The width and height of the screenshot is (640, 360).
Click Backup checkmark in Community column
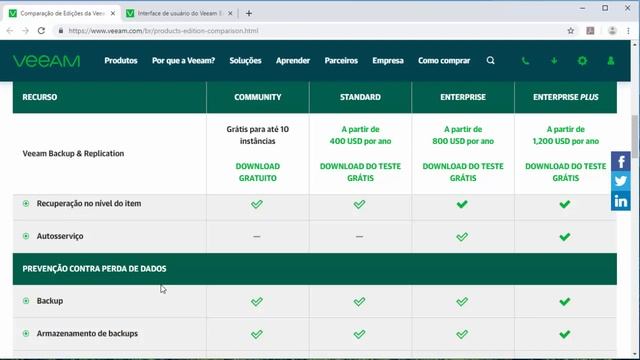point(257,302)
